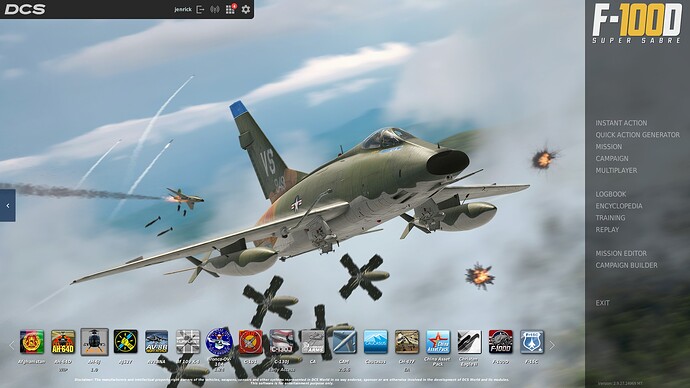Select the Christen Eagle II module icon
This screenshot has width=690, height=388.
[x=469, y=342]
